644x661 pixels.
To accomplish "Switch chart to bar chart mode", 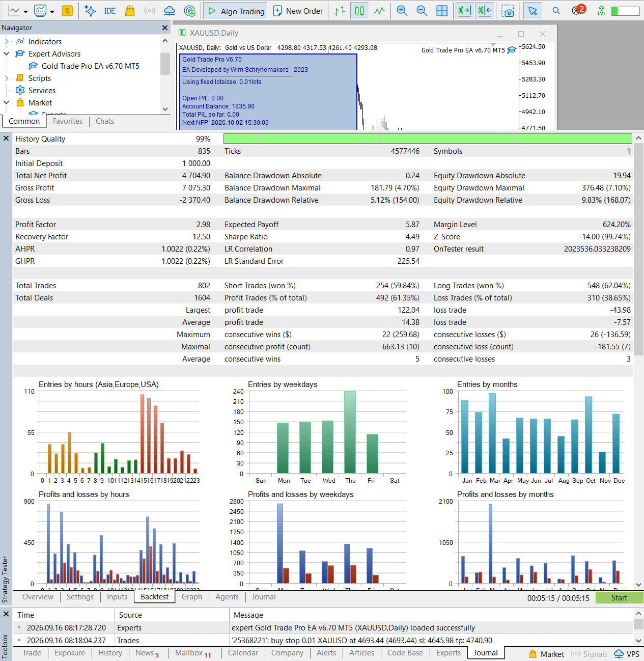I will pos(339,11).
